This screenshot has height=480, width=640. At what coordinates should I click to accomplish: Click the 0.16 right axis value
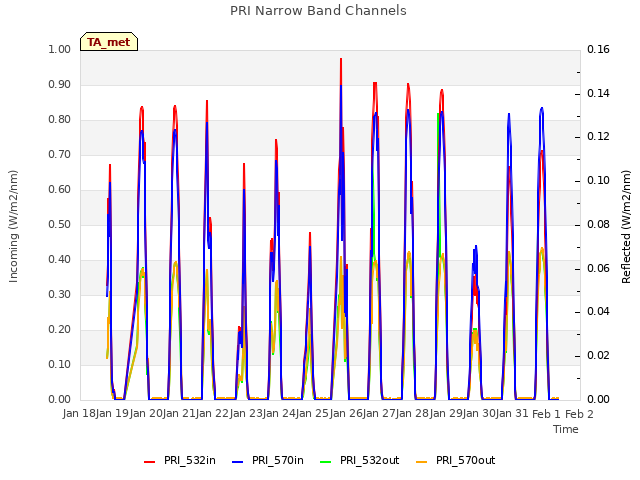coord(598,49)
